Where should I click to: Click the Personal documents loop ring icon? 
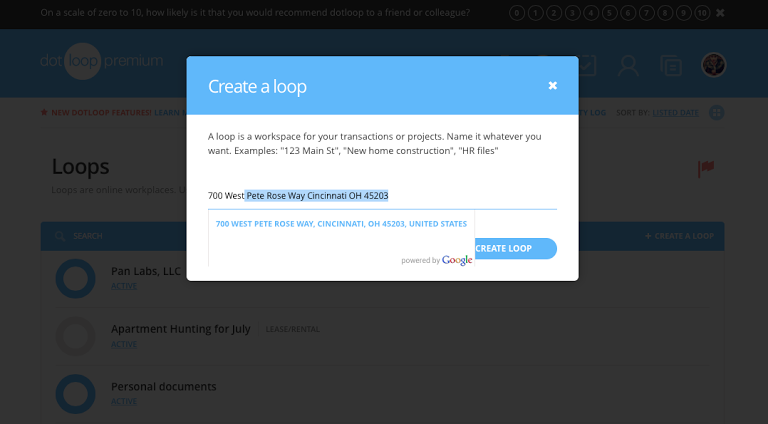point(75,394)
